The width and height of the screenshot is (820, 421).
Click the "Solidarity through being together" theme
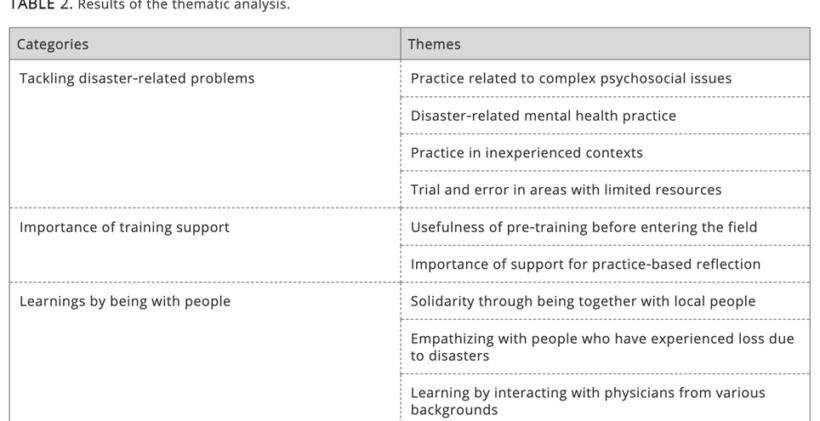584,301
